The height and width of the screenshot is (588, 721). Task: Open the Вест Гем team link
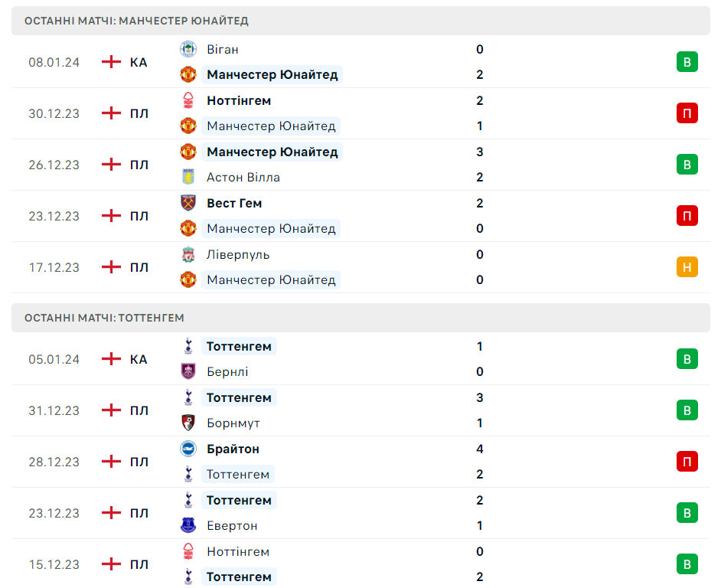click(x=234, y=203)
